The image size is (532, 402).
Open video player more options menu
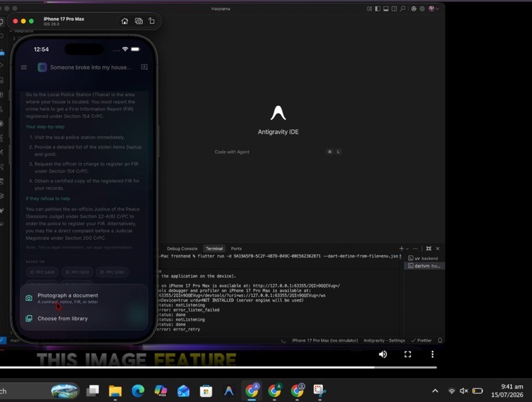click(x=432, y=354)
